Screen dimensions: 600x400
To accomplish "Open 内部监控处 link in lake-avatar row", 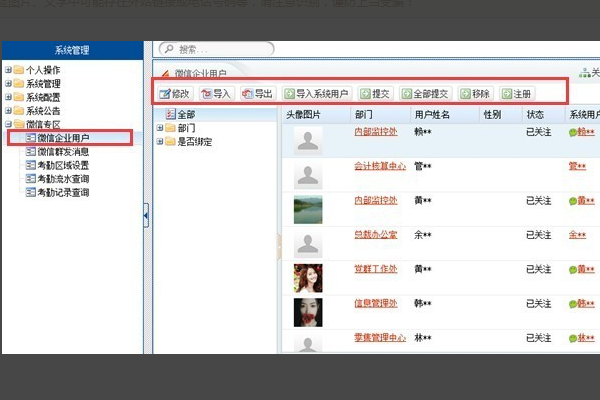I will tap(376, 201).
